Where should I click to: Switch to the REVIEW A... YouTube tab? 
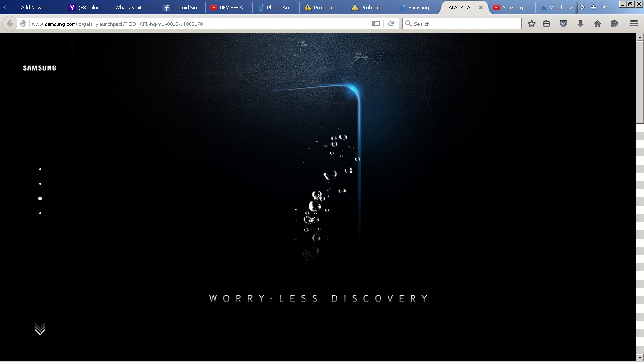229,8
